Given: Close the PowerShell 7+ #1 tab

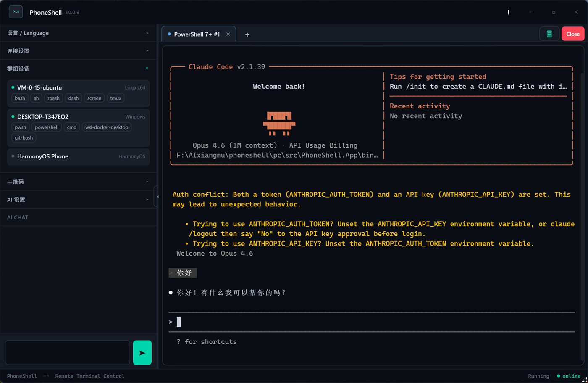Looking at the screenshot, I should [x=228, y=34].
